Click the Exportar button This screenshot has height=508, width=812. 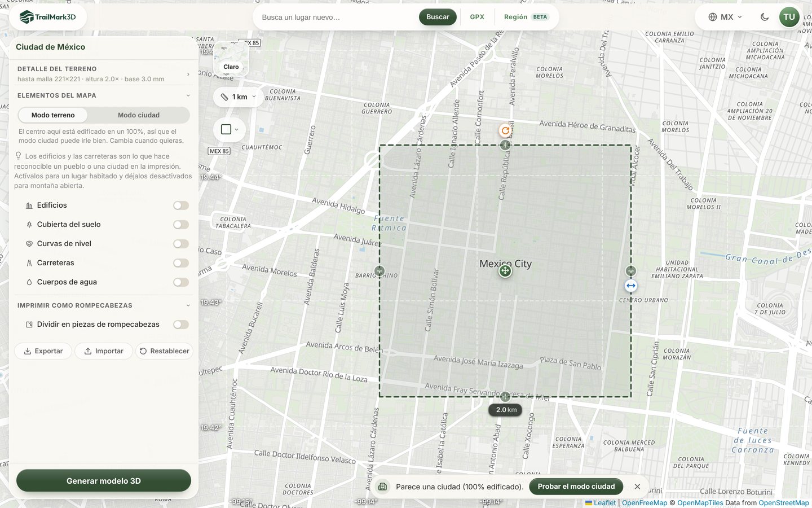point(43,351)
